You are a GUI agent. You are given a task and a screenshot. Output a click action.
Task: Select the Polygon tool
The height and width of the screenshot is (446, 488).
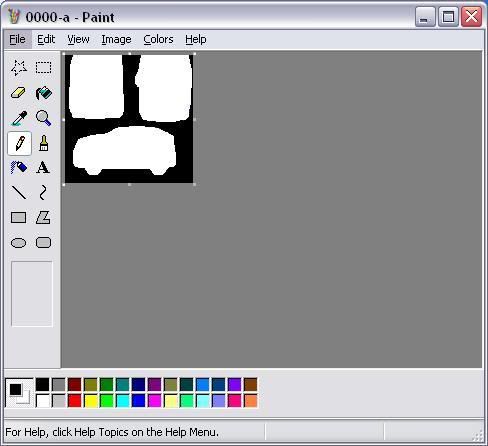[x=43, y=218]
